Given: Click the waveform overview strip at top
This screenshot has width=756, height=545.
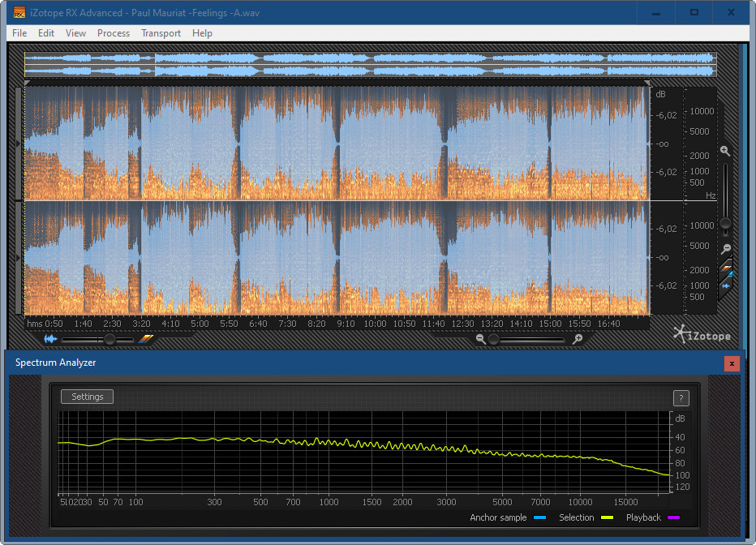Looking at the screenshot, I should (370, 65).
